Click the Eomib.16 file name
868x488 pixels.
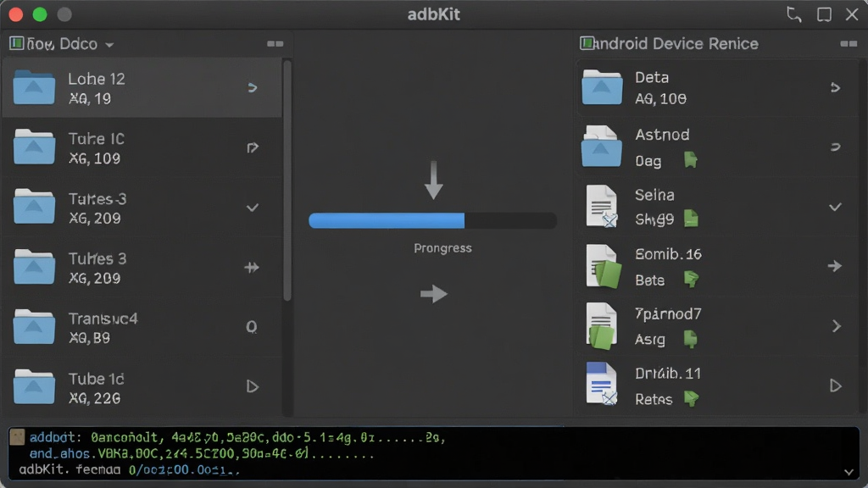[668, 254]
